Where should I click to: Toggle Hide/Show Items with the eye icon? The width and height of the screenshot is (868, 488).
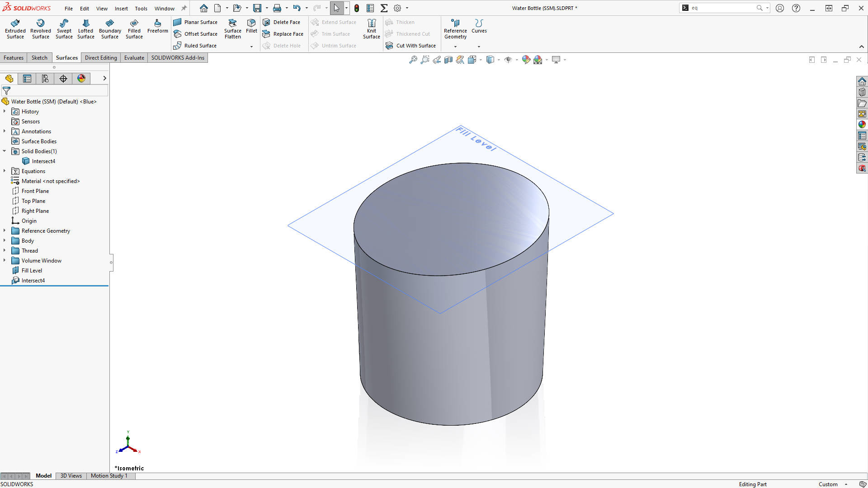pyautogui.click(x=509, y=59)
